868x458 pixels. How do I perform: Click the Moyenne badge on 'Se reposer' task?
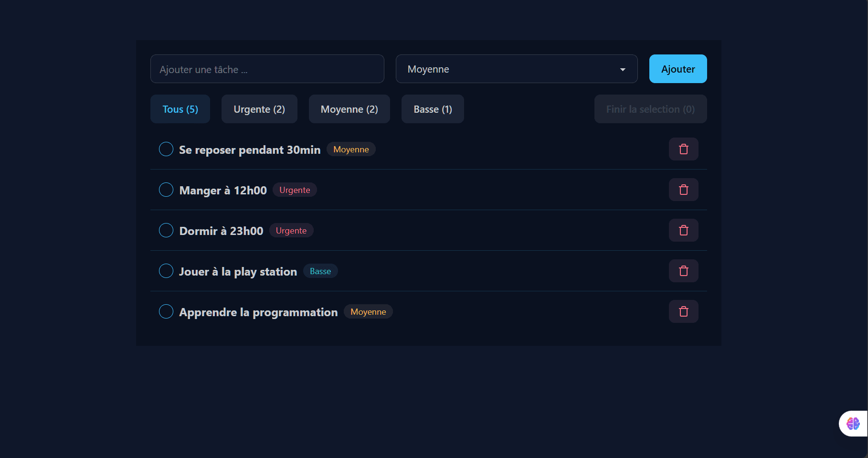pos(351,149)
